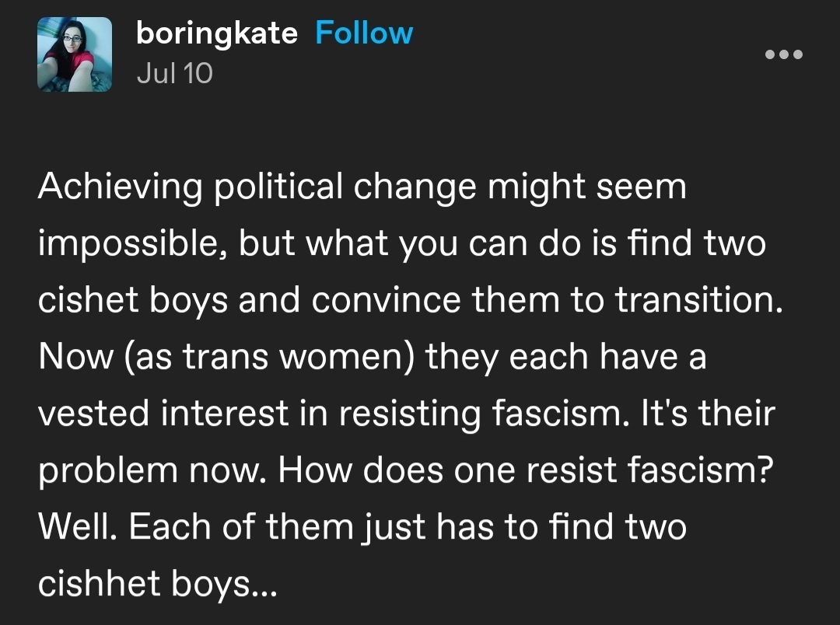Click the phrase "convince them to transition"

[x=543, y=300]
